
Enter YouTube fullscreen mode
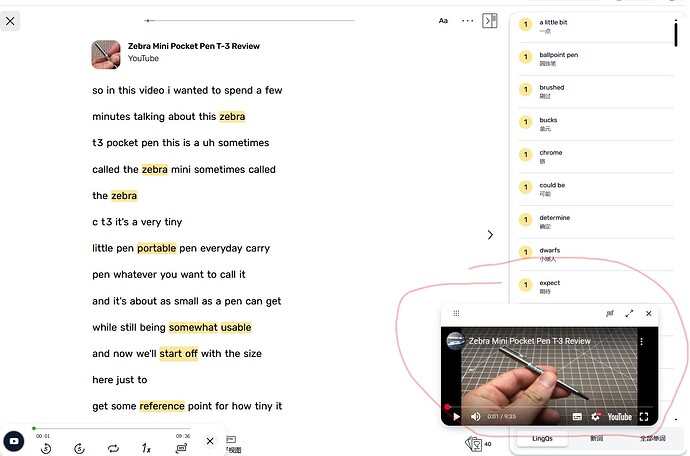(644, 416)
